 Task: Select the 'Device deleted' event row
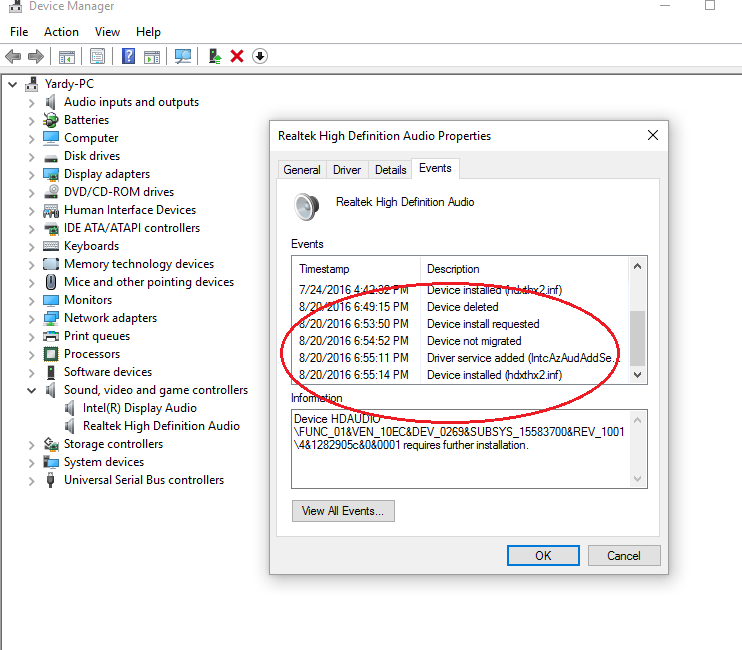[462, 307]
